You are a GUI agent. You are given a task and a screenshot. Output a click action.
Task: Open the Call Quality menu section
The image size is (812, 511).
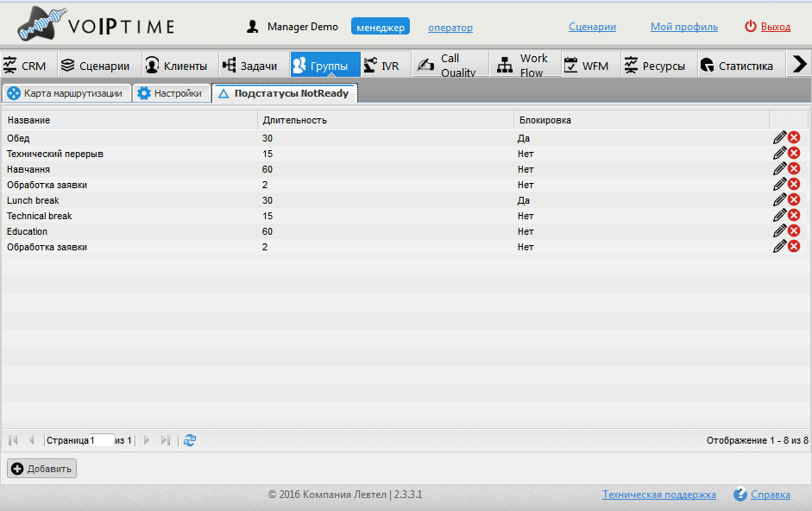point(450,64)
